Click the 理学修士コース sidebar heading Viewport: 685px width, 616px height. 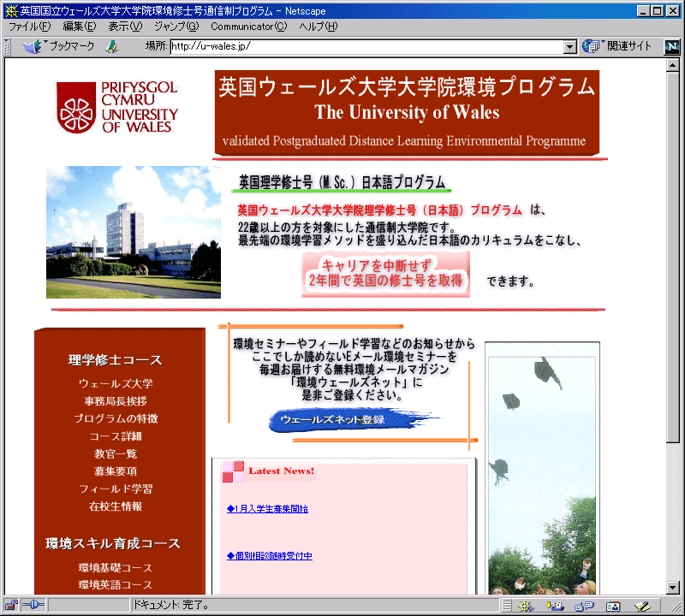116,360
